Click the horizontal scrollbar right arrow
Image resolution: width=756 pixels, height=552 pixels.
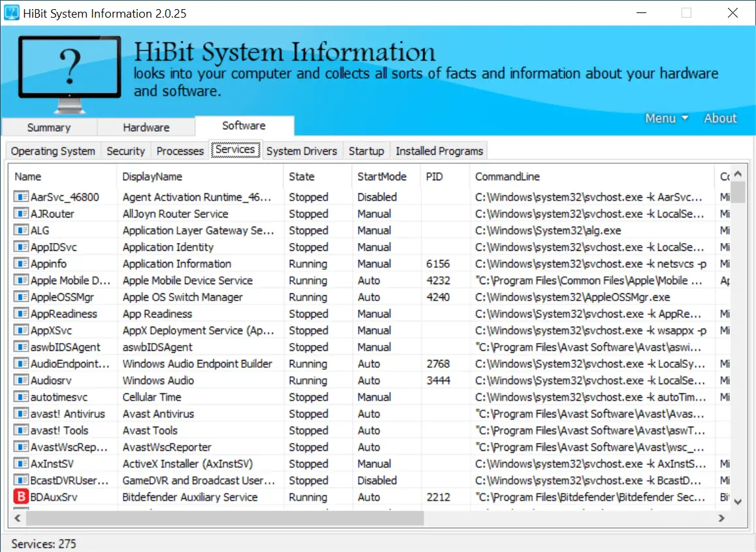pos(721,518)
